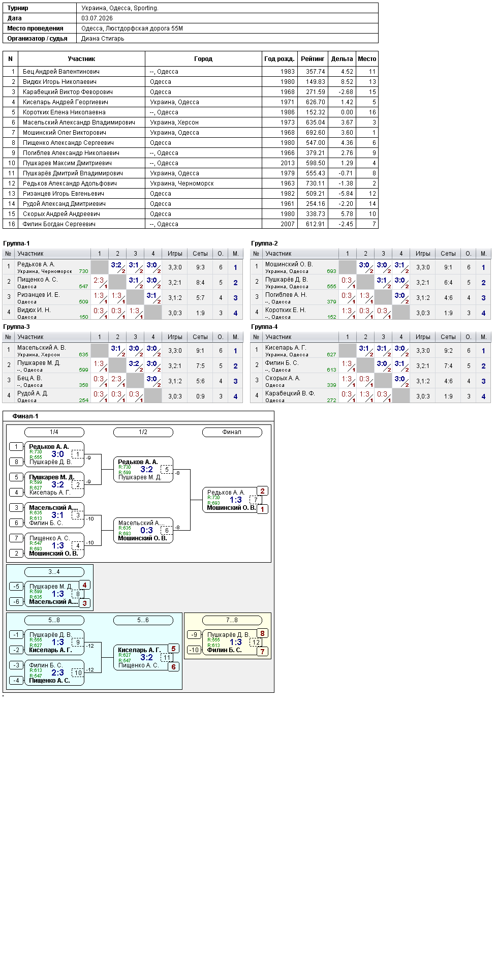This screenshot has width=496, height=980.
Task: Open the 3...4 placement bracket header
Action: pyautogui.click(x=54, y=572)
